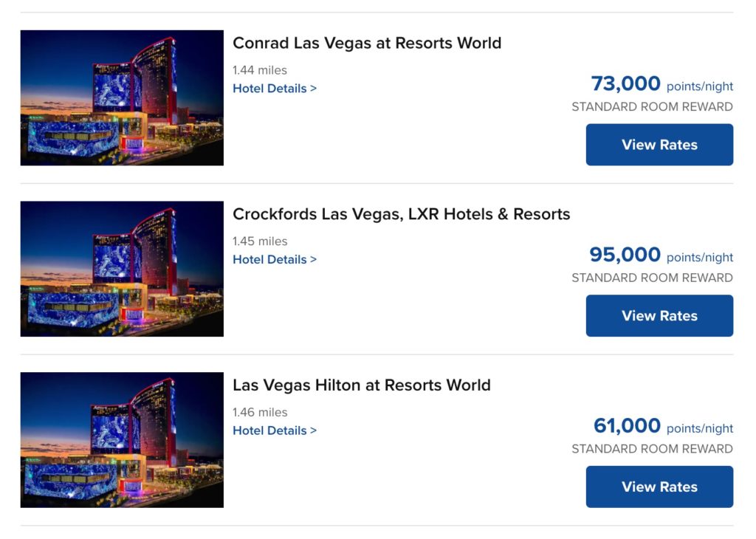Click the 61,000 points/night price
Image resolution: width=756 pixels, height=539 pixels.
tap(625, 426)
